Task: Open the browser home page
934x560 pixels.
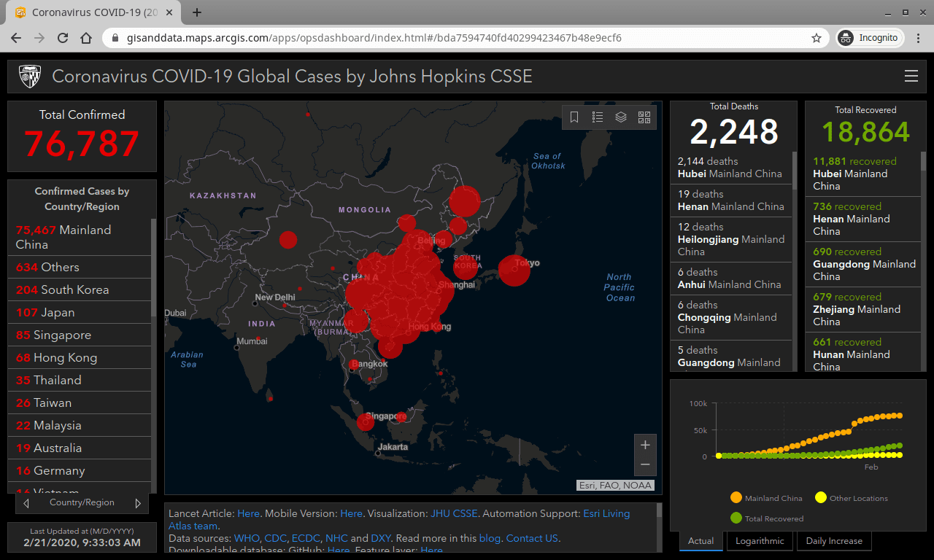Action: point(86,38)
